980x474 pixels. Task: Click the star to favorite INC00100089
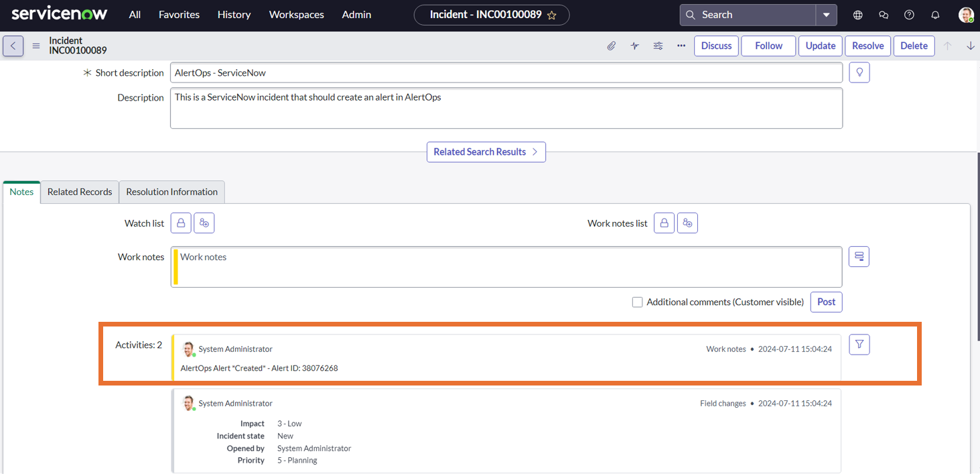click(x=552, y=14)
